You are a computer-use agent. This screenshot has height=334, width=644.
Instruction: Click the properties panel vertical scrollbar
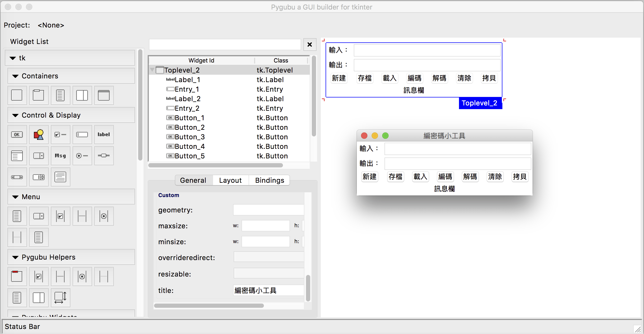(308, 288)
